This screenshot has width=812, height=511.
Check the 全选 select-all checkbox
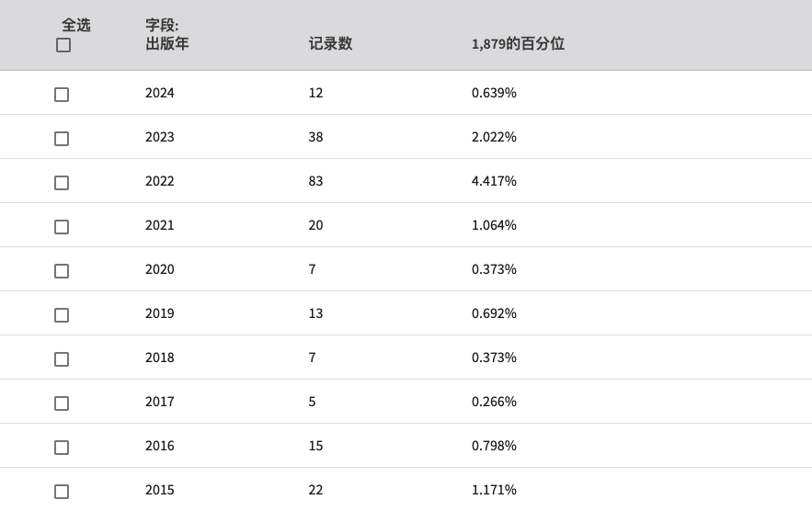coord(63,46)
